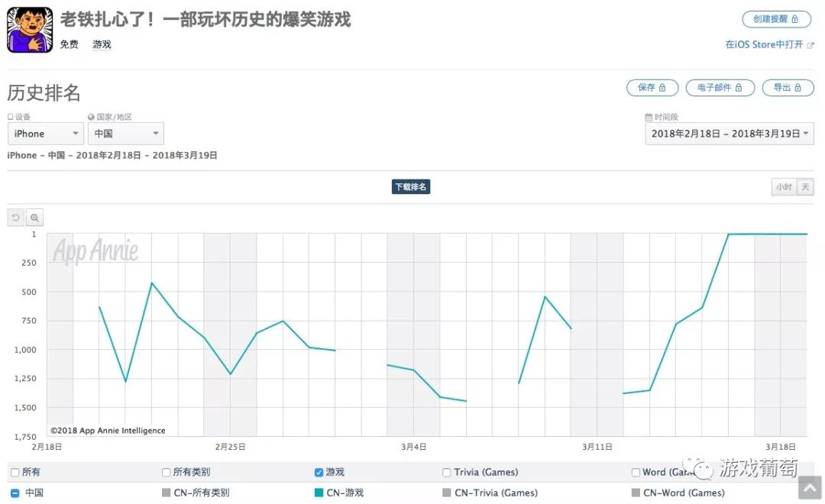The width and height of the screenshot is (825, 504).
Task: Switch the chart to 小时 view
Action: 784,187
